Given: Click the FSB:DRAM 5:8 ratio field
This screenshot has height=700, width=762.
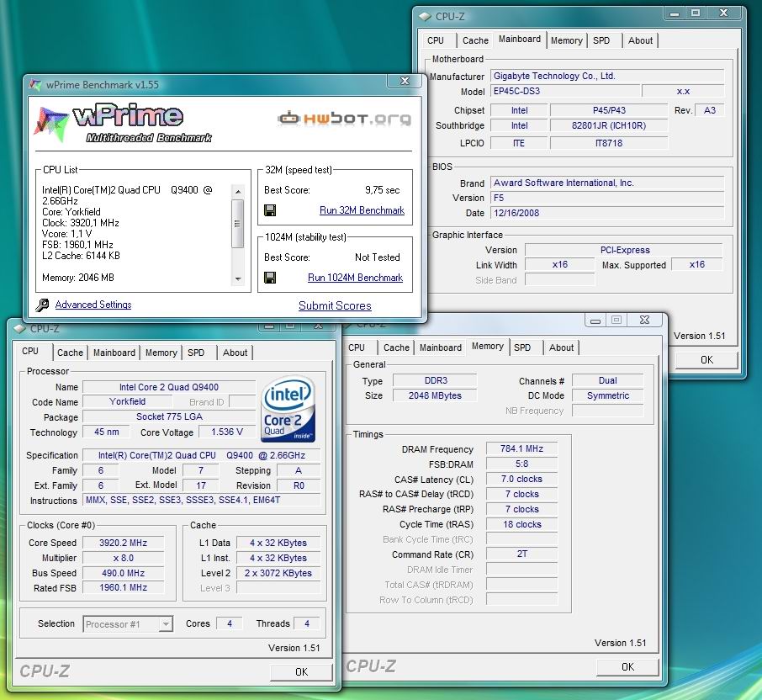Looking at the screenshot, I should point(521,464).
